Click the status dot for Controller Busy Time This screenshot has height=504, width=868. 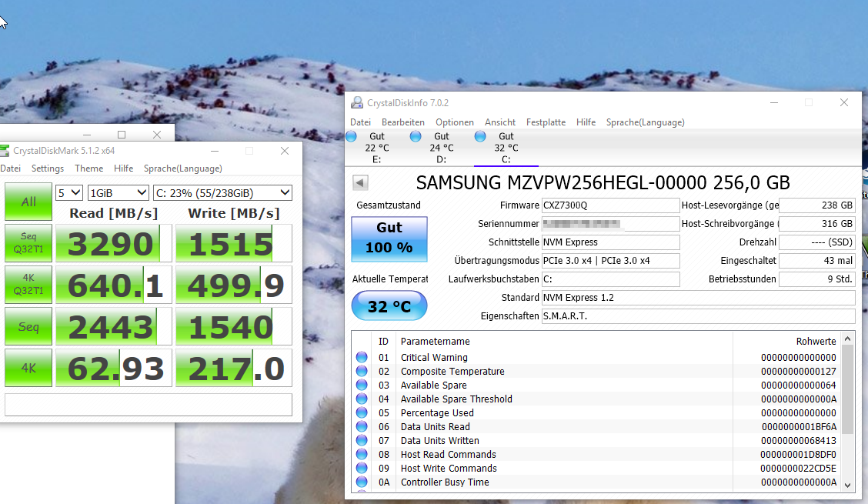pos(362,482)
